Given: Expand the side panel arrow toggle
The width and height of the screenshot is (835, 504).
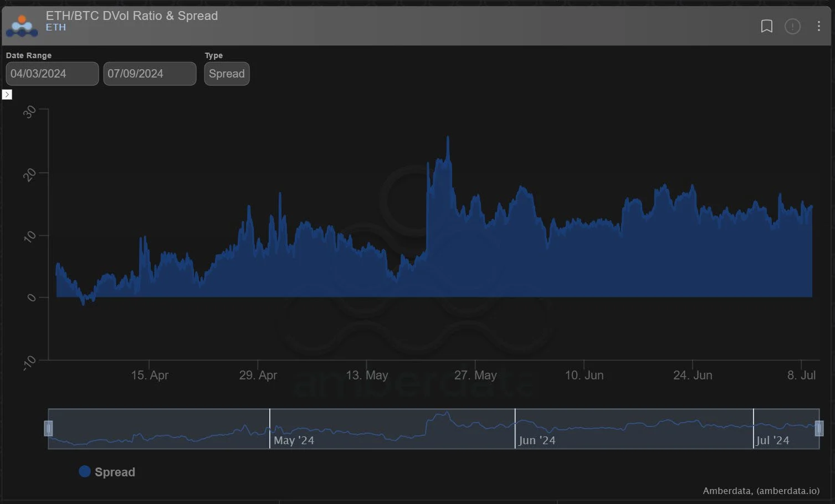Looking at the screenshot, I should tap(7, 95).
